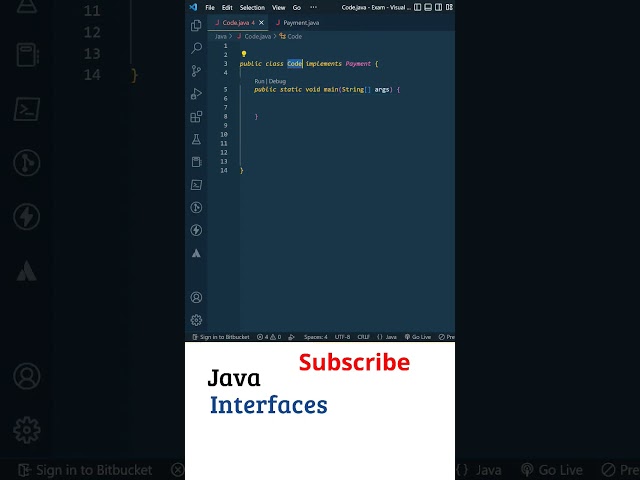Viewport: 640px width, 480px height.
Task: Open the terminal panel icon in activity bar
Action: 196,185
